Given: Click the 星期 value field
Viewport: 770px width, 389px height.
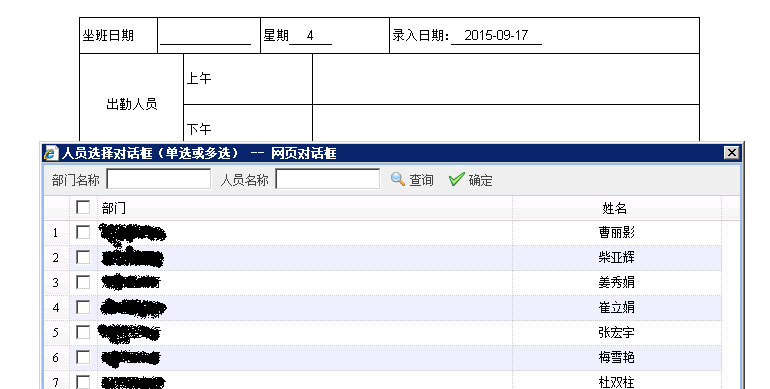Looking at the screenshot, I should point(310,35).
